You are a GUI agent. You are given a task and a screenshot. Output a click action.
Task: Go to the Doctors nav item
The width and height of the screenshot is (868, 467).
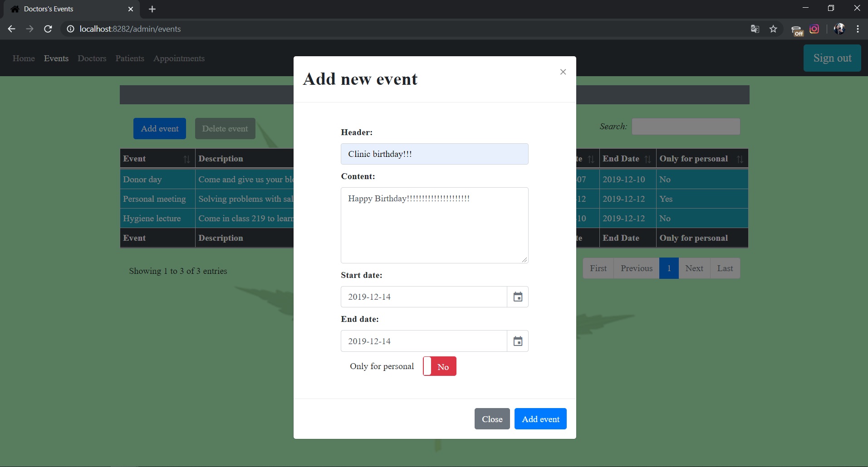(92, 58)
